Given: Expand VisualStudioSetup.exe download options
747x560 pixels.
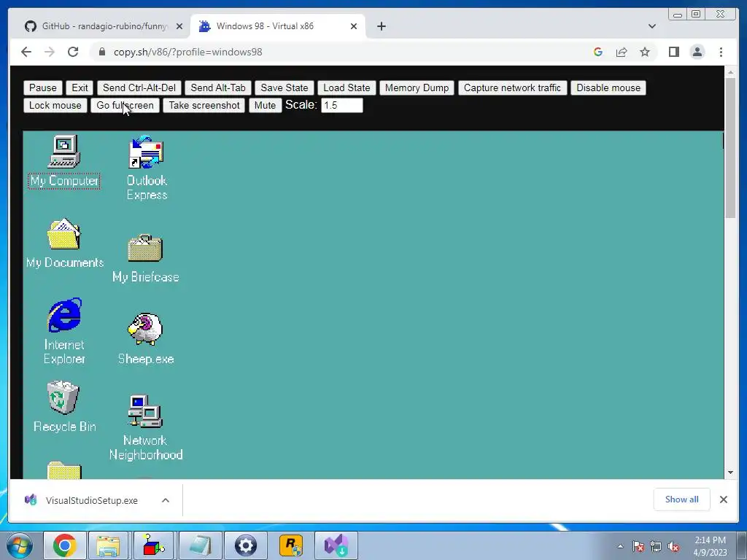Looking at the screenshot, I should click(x=166, y=500).
